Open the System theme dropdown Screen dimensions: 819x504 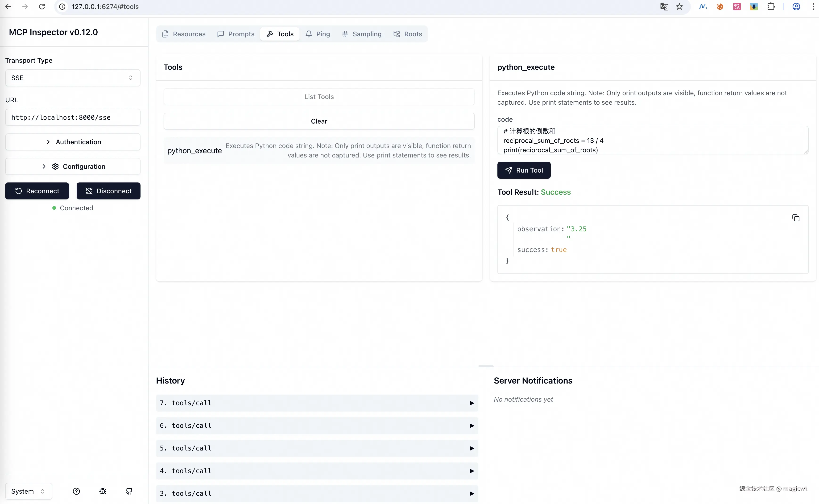coord(28,491)
